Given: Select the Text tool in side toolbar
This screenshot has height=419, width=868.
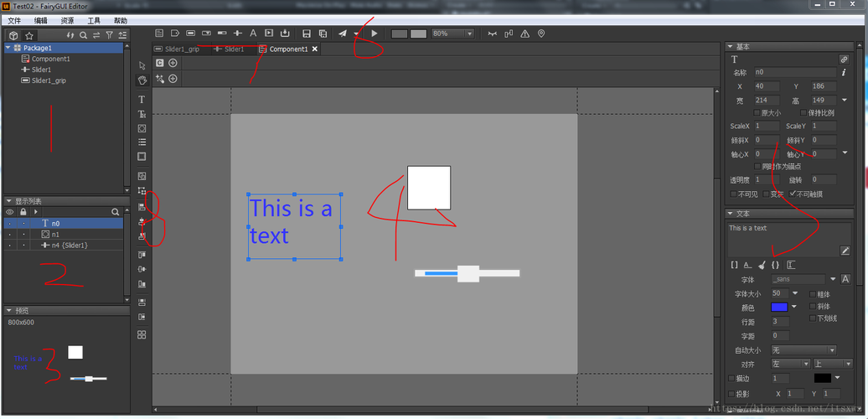Looking at the screenshot, I should 142,100.
